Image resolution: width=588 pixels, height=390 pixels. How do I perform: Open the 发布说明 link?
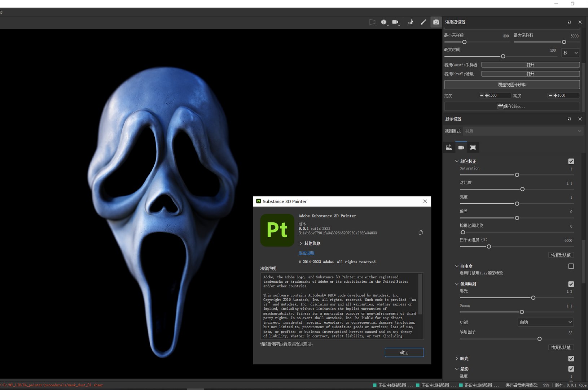(306, 253)
